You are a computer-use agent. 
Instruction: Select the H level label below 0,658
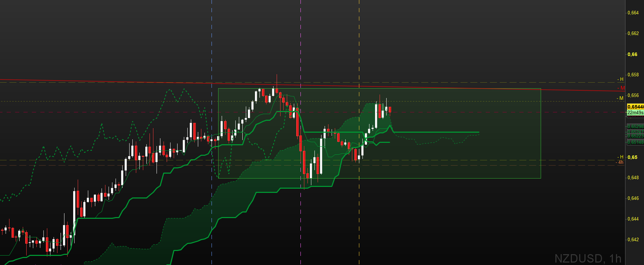[x=621, y=79]
